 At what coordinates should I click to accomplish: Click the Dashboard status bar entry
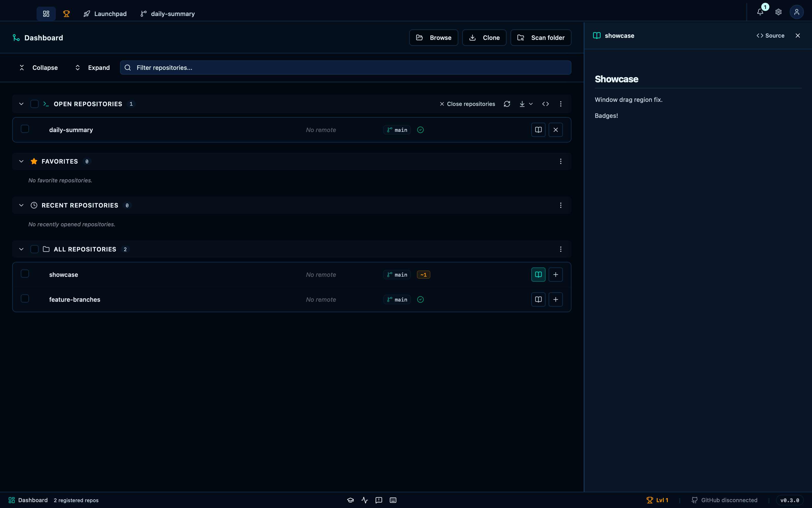click(28, 500)
